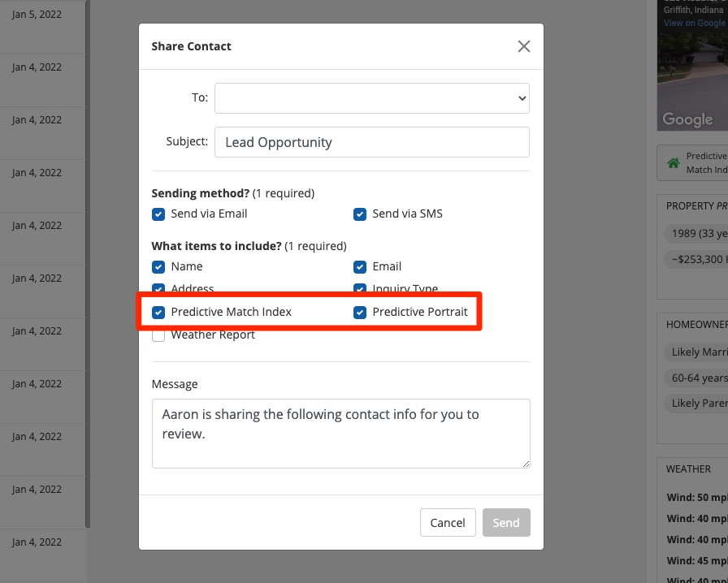Close the Share Contact dialog with the X

524,46
